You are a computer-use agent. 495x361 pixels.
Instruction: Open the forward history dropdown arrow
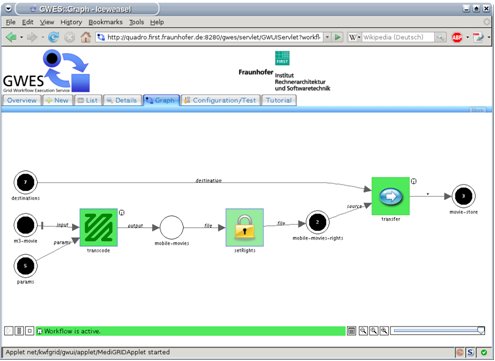pyautogui.click(x=42, y=37)
